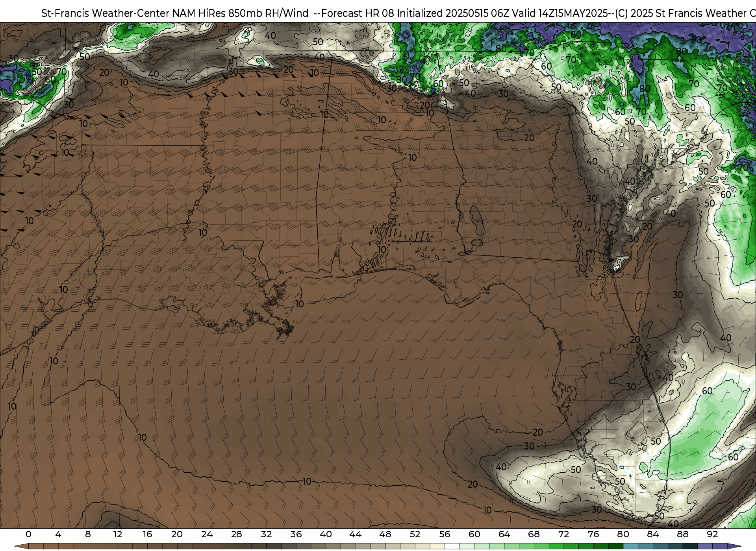Click the colorbar tick label "88"
Screen dimensions: 756x551
click(x=682, y=534)
